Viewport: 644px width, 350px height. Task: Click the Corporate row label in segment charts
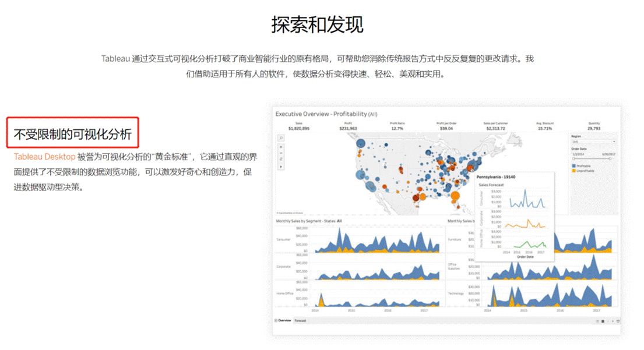[x=283, y=267]
